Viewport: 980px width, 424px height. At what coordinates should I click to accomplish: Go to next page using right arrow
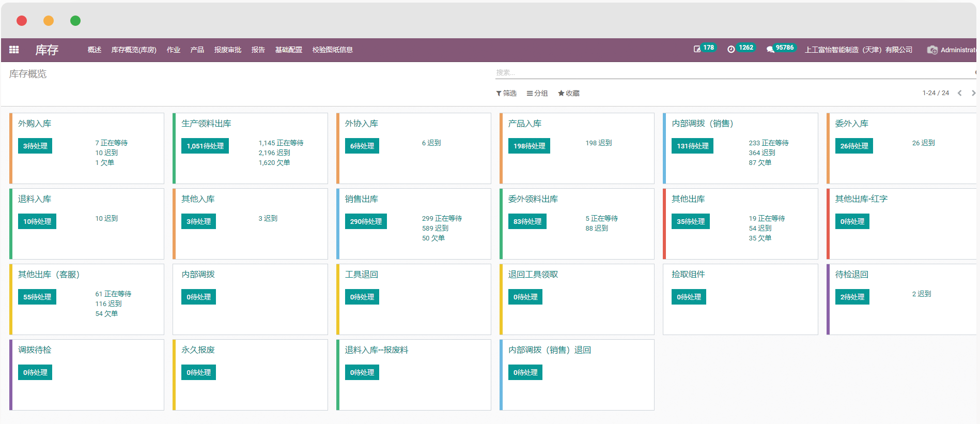point(973,93)
